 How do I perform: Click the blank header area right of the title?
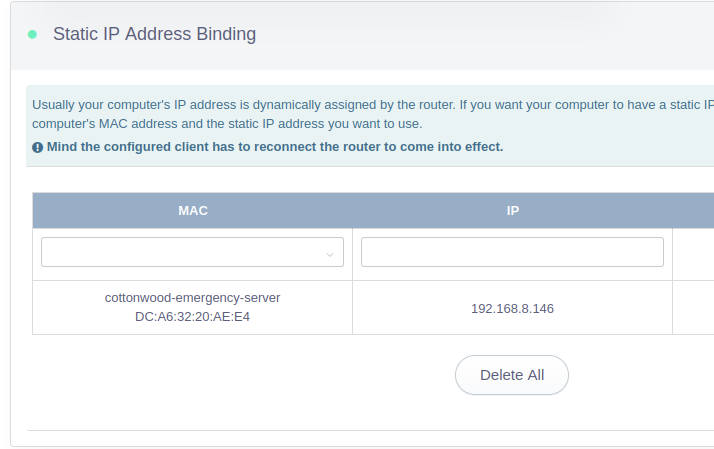[x=480, y=34]
